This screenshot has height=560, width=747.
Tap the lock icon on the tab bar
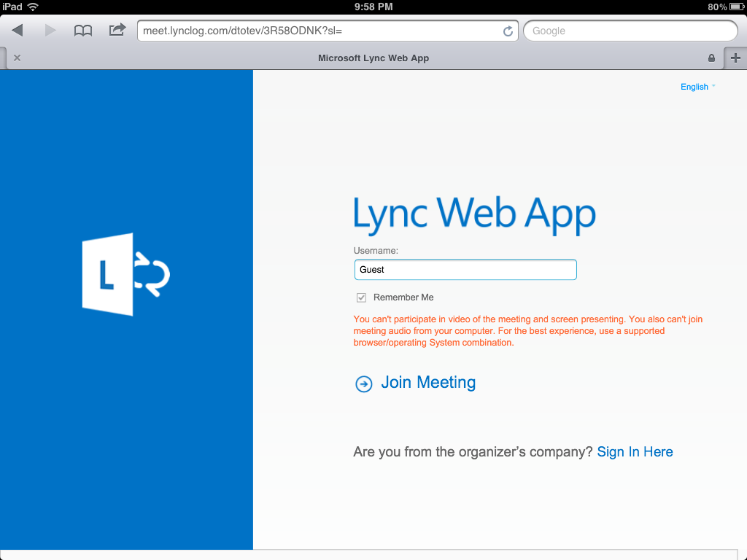click(x=711, y=57)
